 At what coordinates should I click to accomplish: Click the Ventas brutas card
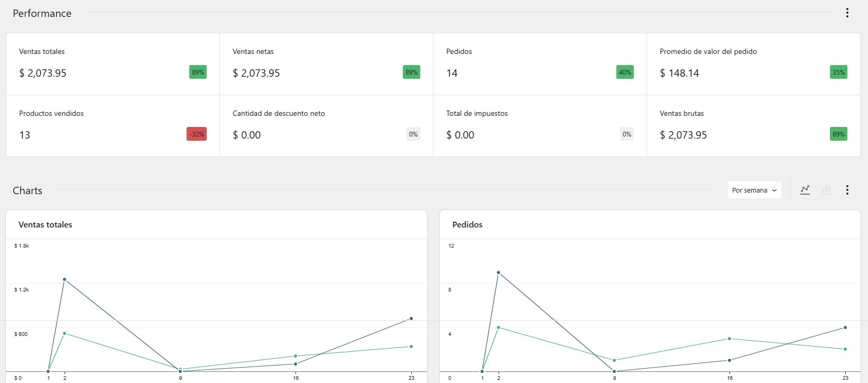tap(753, 126)
